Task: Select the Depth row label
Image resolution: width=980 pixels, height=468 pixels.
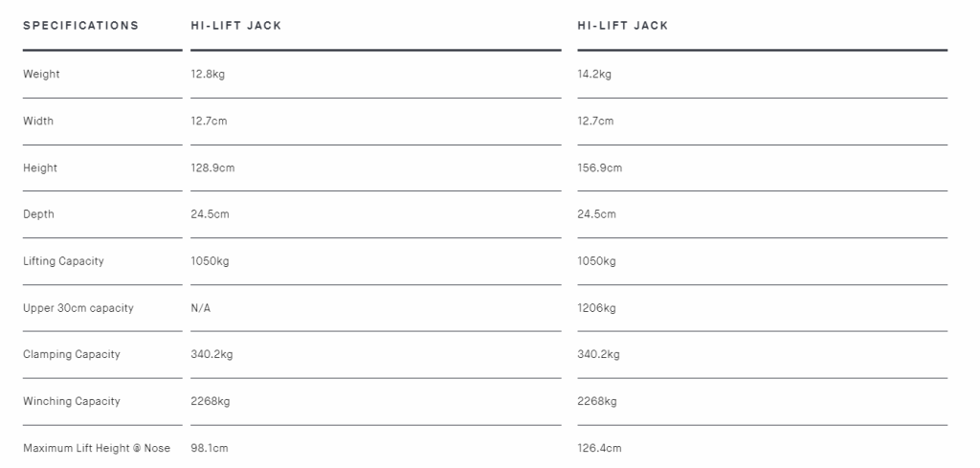Action: pyautogui.click(x=38, y=214)
